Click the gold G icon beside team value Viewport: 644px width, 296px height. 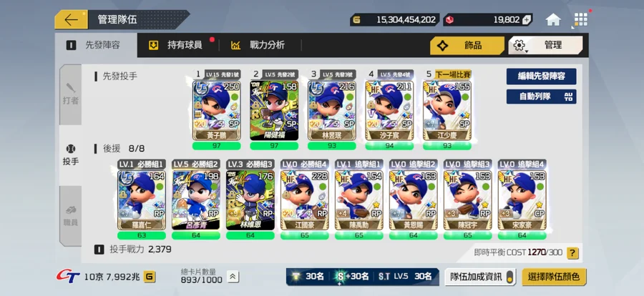pyautogui.click(x=149, y=277)
